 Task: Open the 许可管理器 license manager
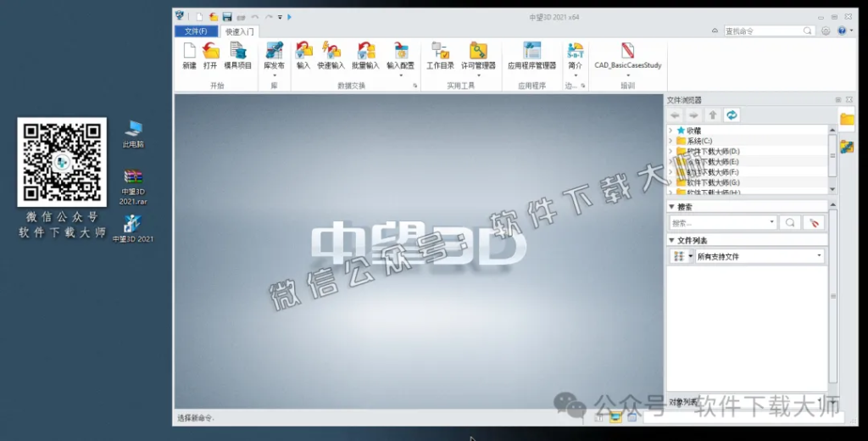[x=478, y=55]
